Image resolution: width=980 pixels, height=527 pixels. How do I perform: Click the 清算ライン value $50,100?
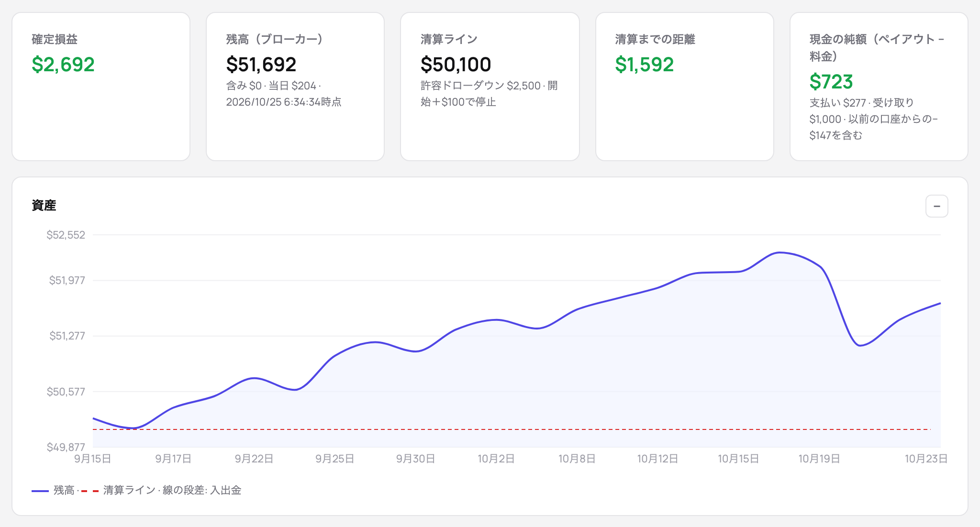pos(456,65)
